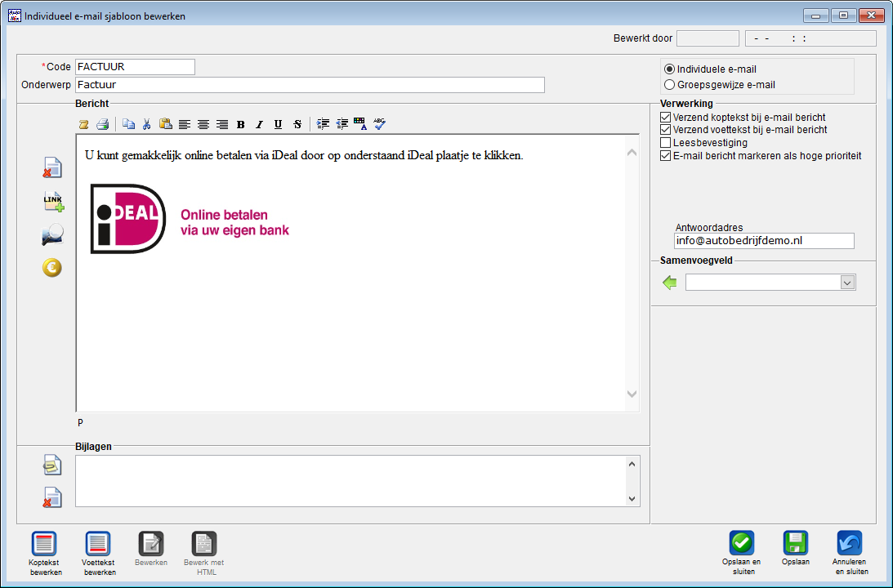Viewport: 893px width, 588px height.
Task: Add a hyperlink using the LINK icon
Action: [54, 201]
